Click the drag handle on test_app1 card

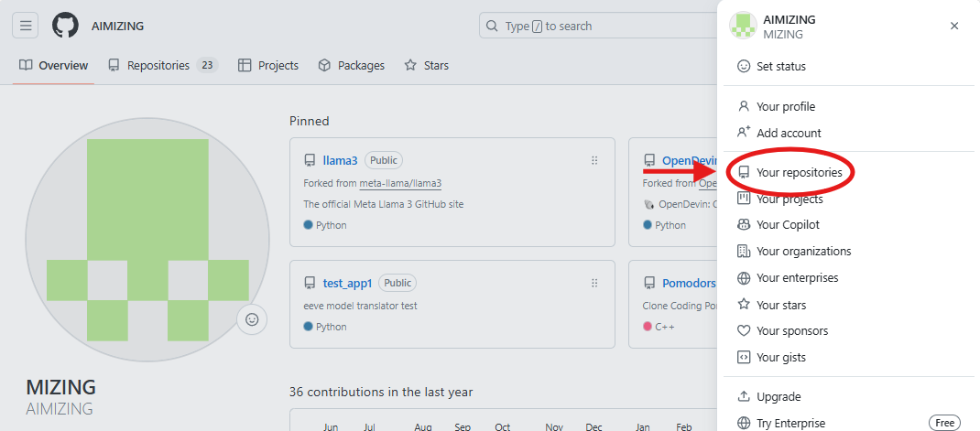pos(594,283)
